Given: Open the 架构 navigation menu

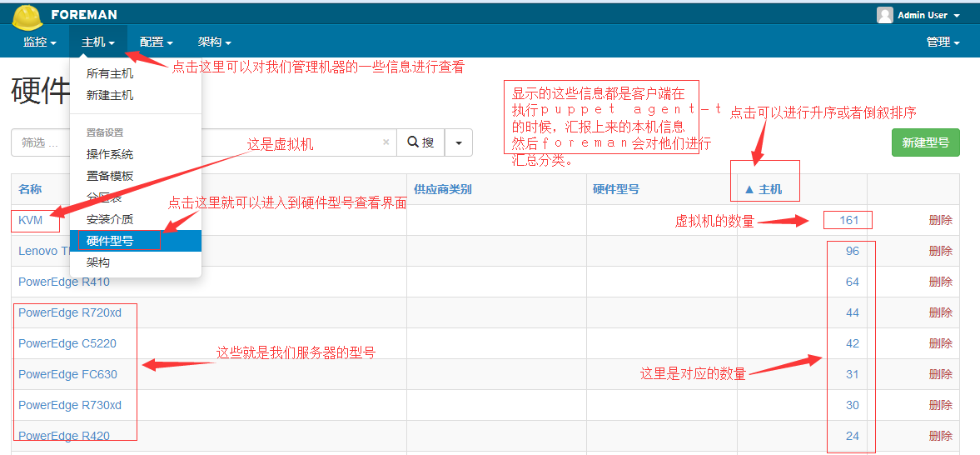Looking at the screenshot, I should (215, 42).
